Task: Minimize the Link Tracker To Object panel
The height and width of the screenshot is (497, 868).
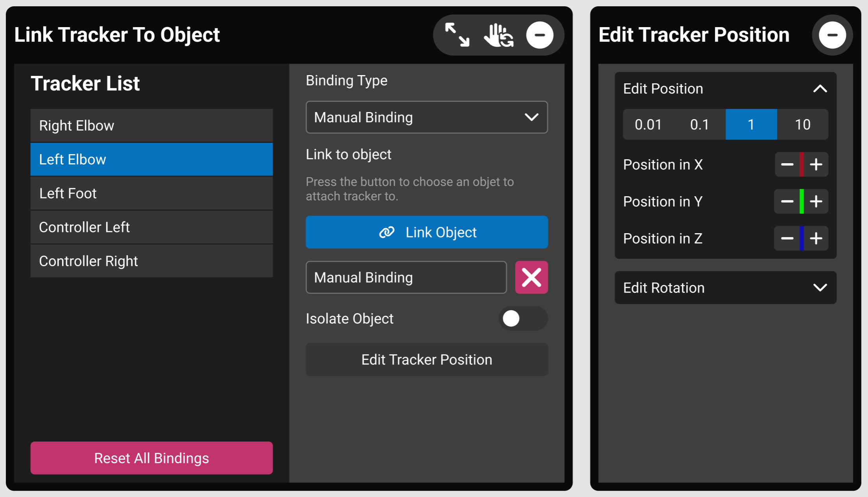Action: [x=539, y=35]
